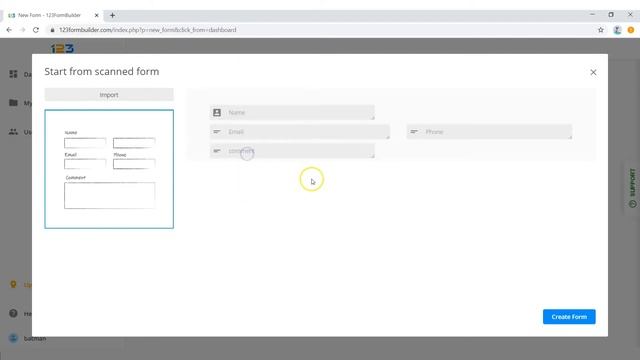
Task: Open the Help icon in sidebar
Action: (13, 313)
